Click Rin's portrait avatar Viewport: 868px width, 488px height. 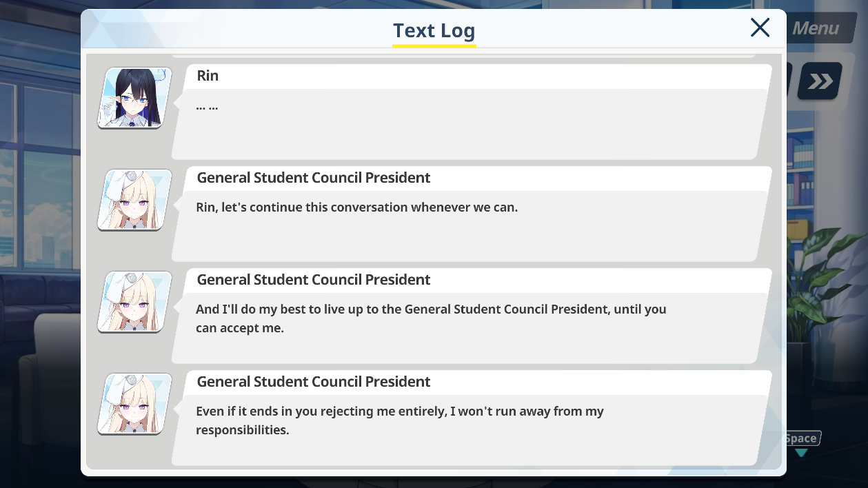[x=134, y=98]
